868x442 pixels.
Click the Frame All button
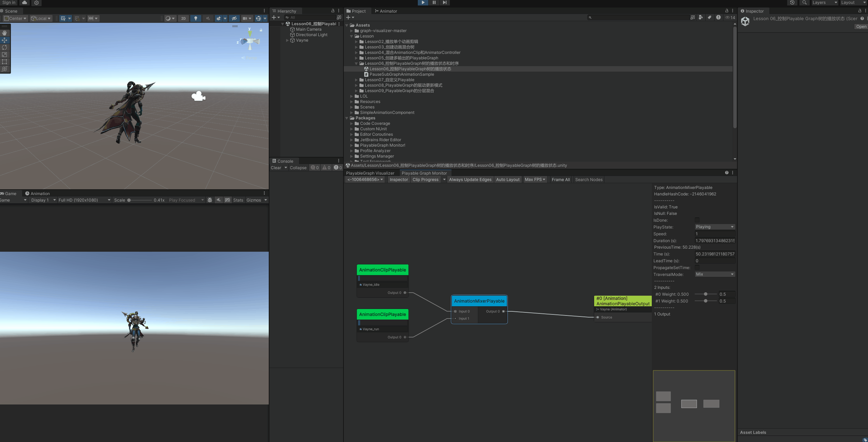(x=560, y=180)
